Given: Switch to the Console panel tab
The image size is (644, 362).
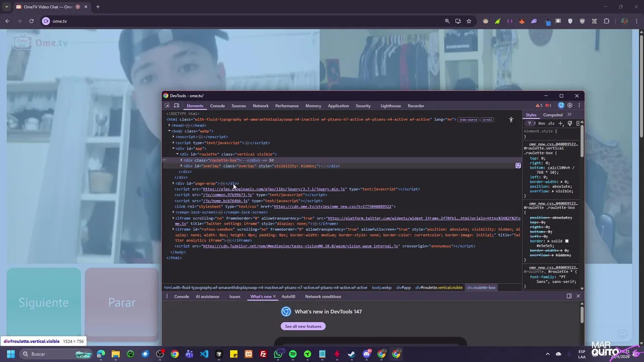Looking at the screenshot, I should pyautogui.click(x=217, y=106).
